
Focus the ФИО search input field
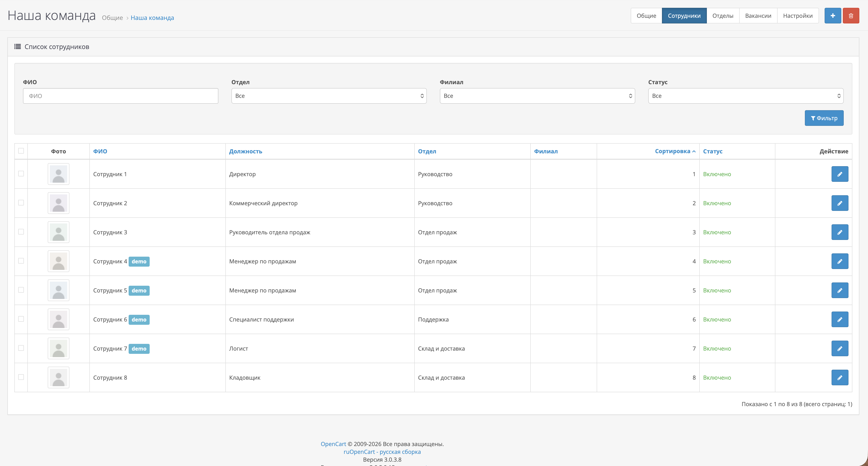click(121, 96)
